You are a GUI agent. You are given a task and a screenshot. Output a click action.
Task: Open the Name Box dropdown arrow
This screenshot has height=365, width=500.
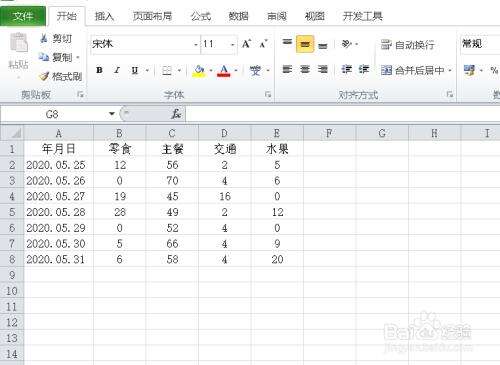point(112,114)
